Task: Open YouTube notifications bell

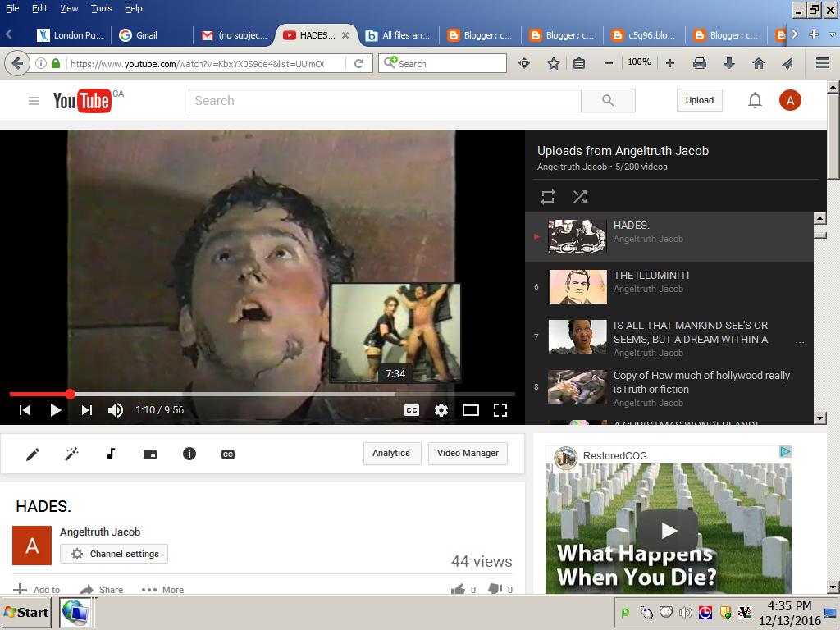Action: click(x=755, y=100)
